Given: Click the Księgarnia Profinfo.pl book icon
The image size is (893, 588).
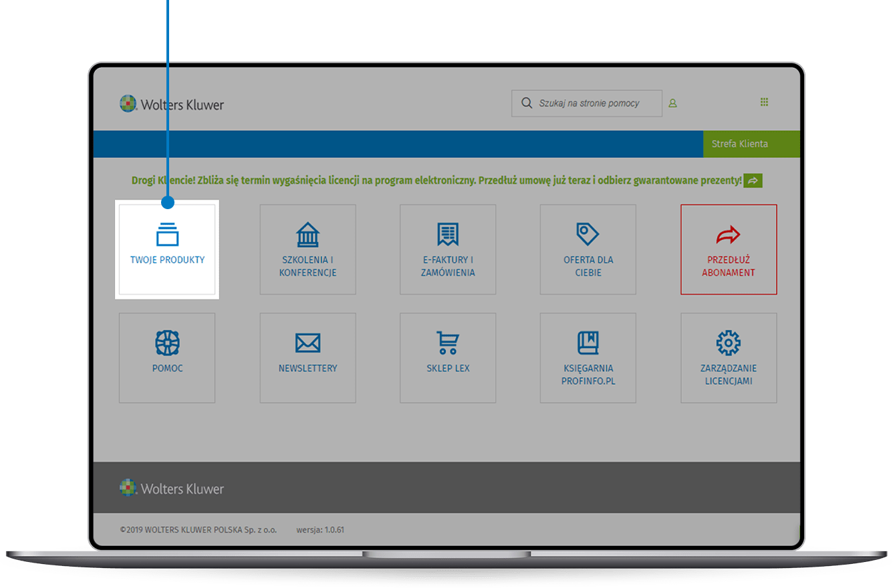Looking at the screenshot, I should point(588,343).
